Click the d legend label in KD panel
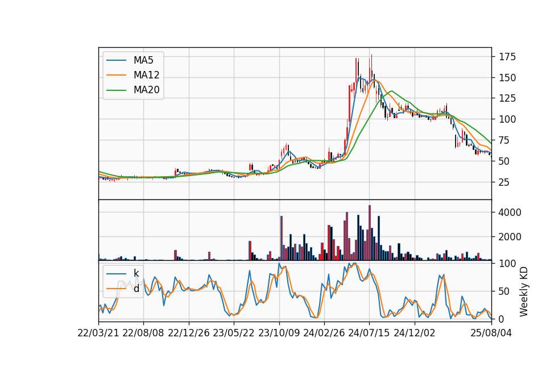 (136, 289)
